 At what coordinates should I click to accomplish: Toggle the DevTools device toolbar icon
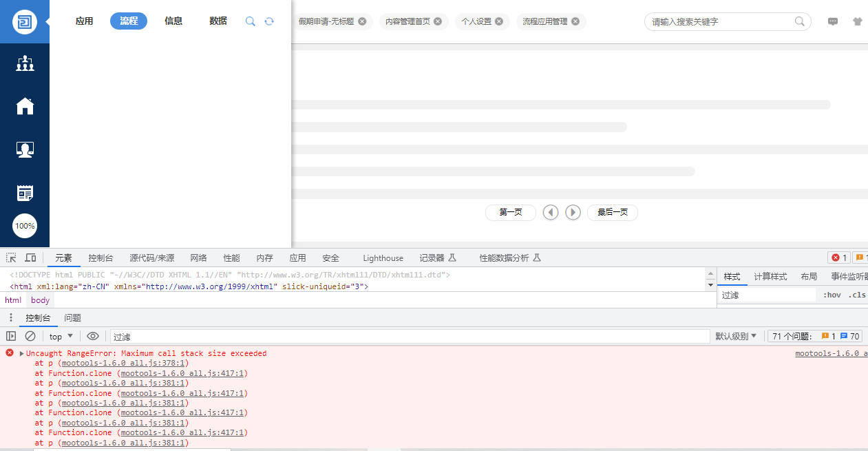(x=30, y=258)
